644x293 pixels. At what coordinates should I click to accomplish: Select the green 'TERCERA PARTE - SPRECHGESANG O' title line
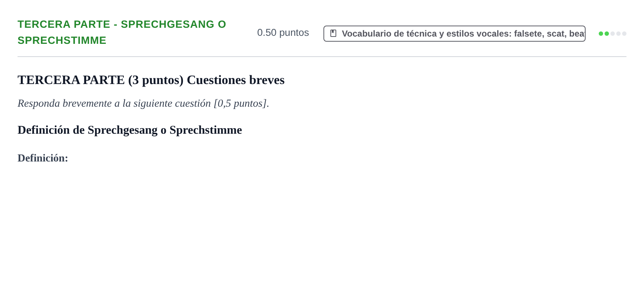point(122,24)
